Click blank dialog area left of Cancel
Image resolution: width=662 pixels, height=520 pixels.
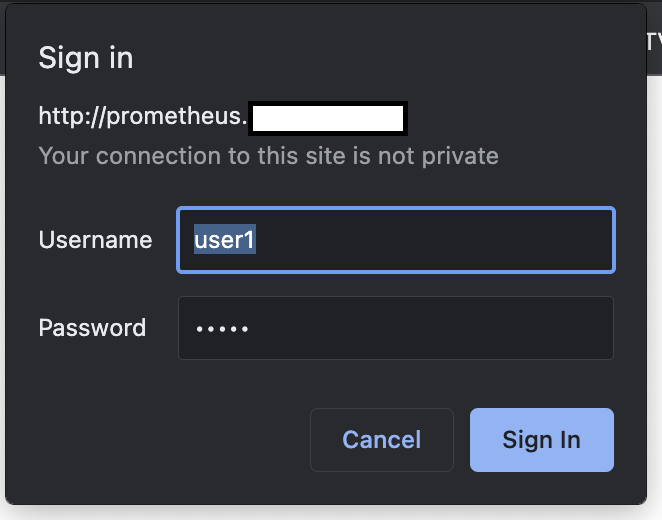160,440
